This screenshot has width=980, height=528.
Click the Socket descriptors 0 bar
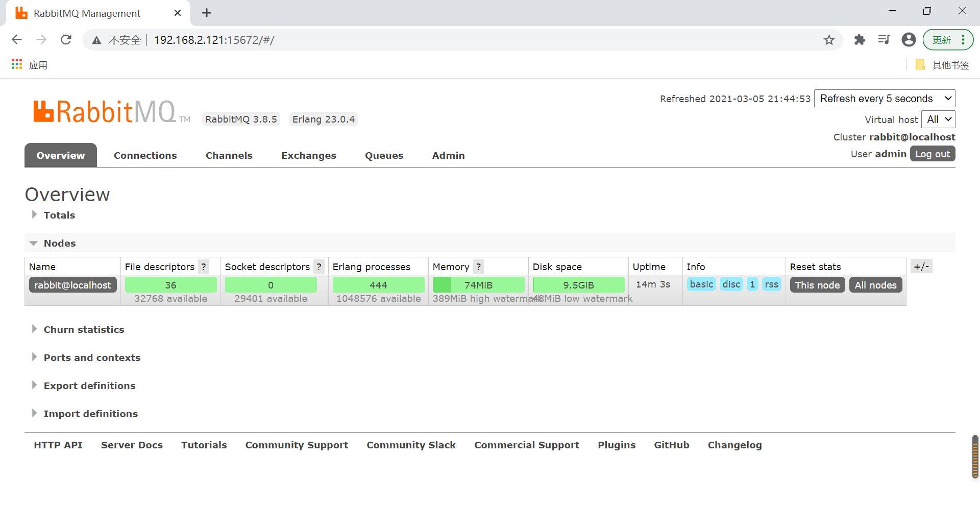(271, 285)
